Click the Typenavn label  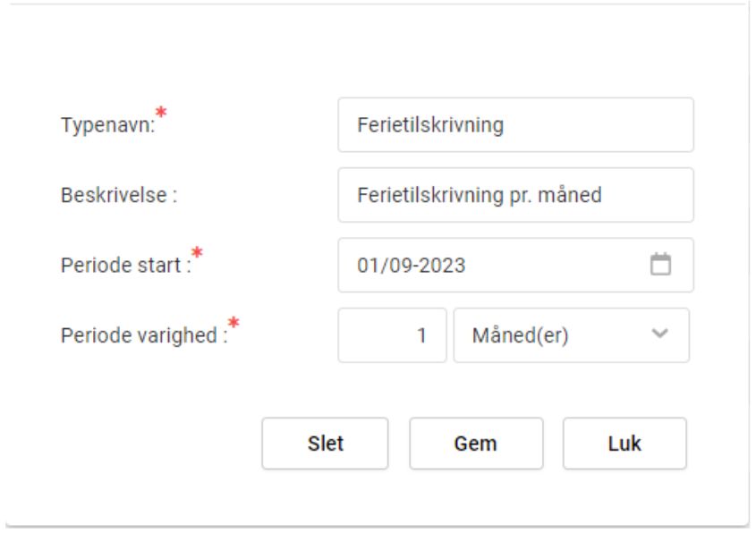click(107, 125)
